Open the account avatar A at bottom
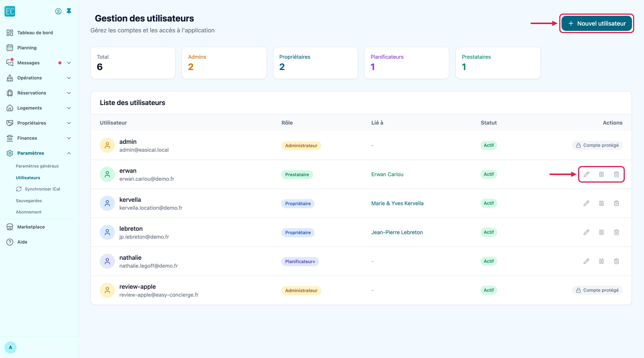Screen dimensions: 644x358 pos(11,347)
